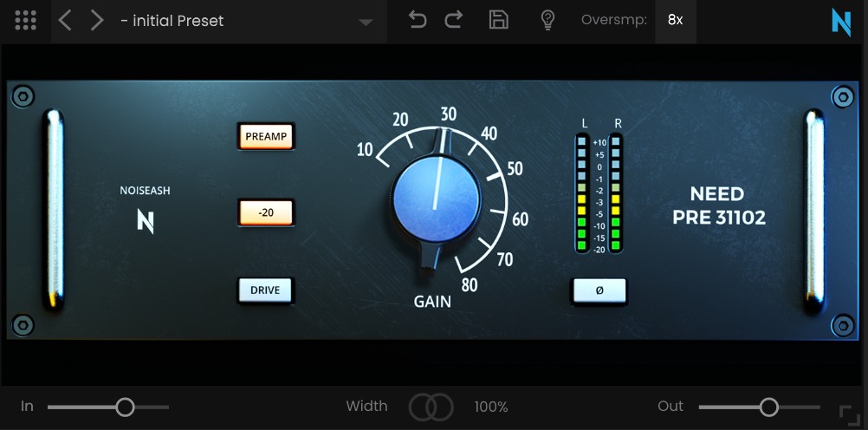Click the blue GAIN knob
This screenshot has width=868, height=430.
[435, 199]
